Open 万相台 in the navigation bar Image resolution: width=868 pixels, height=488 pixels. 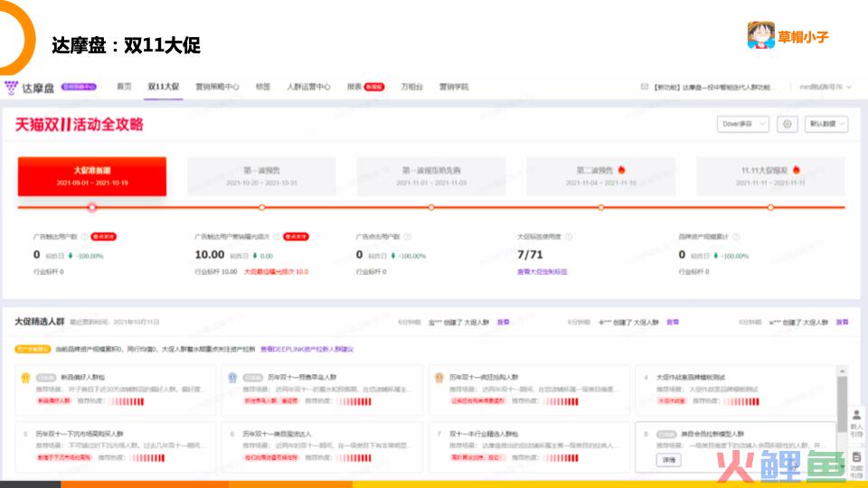click(411, 87)
